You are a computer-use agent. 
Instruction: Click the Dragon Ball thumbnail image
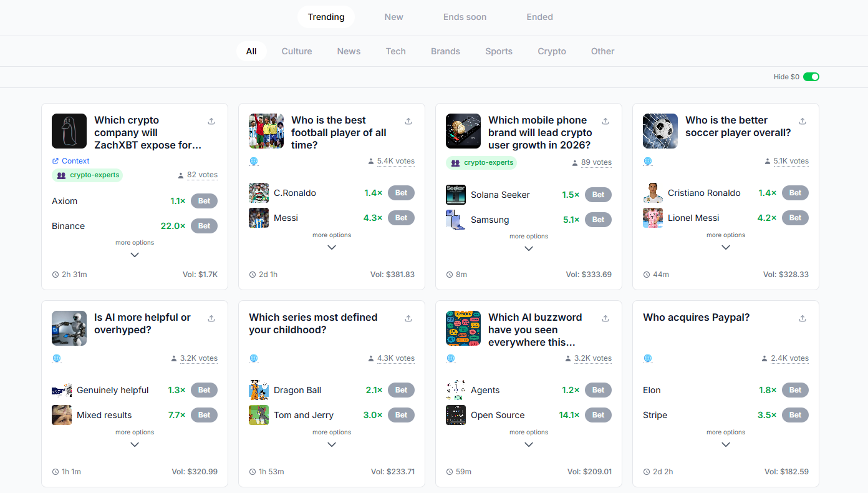pos(258,389)
